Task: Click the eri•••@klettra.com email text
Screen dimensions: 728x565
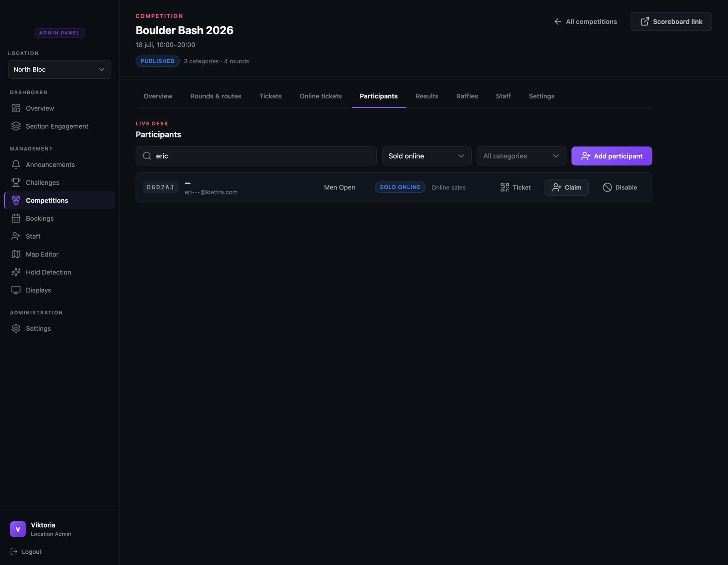Action: coord(211,192)
